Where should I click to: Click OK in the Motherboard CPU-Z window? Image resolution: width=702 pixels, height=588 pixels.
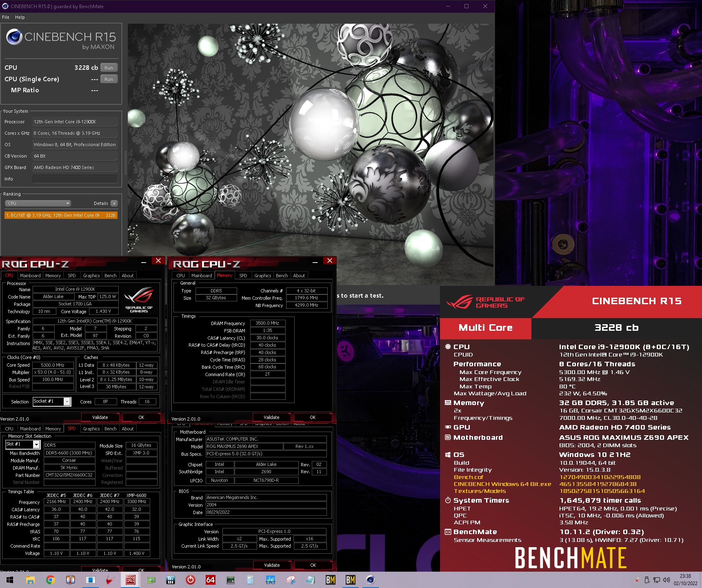[x=313, y=565]
